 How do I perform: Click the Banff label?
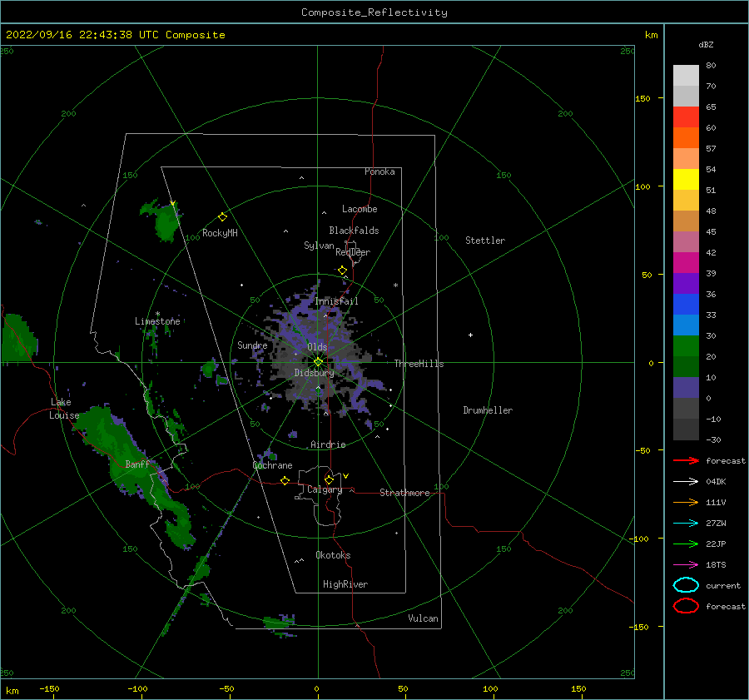(137, 464)
